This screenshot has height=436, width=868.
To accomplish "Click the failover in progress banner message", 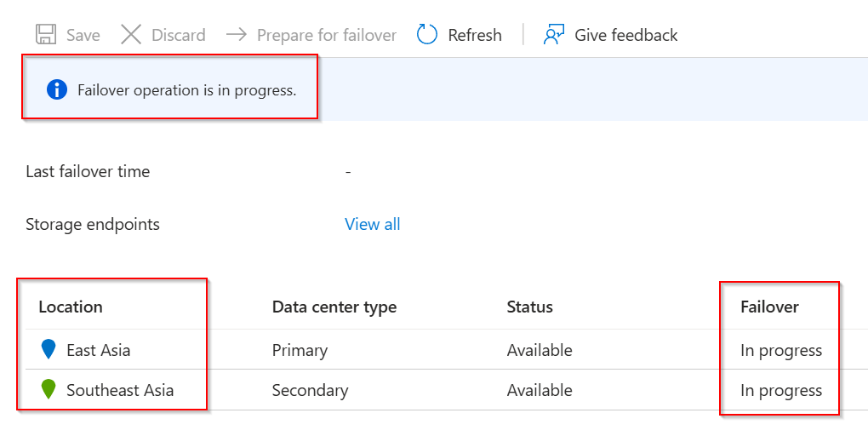I will tap(186, 89).
